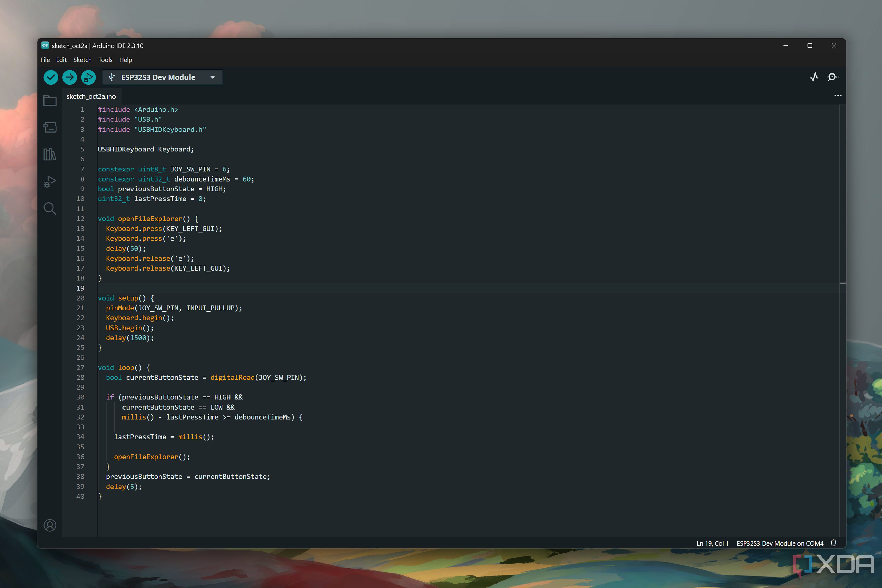Open the File menu
The height and width of the screenshot is (588, 882).
click(x=45, y=60)
